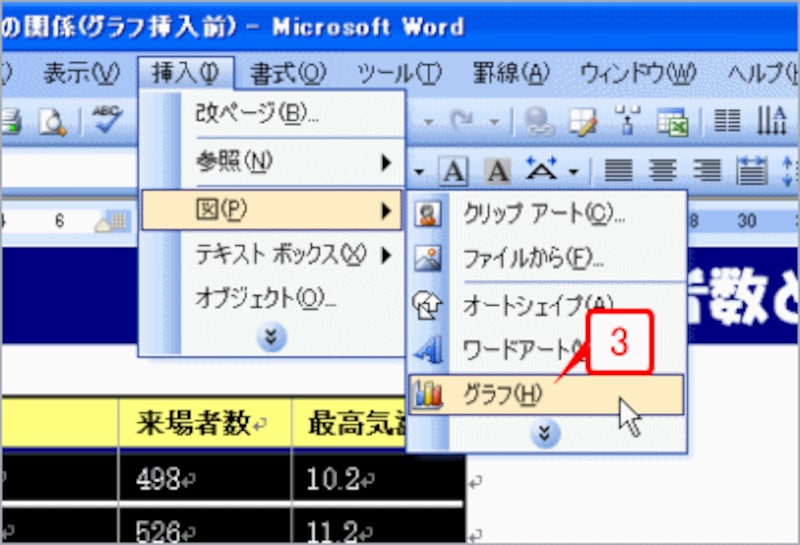This screenshot has height=545, width=800.
Task: Click the printer icon in toolbar
Action: point(11,121)
